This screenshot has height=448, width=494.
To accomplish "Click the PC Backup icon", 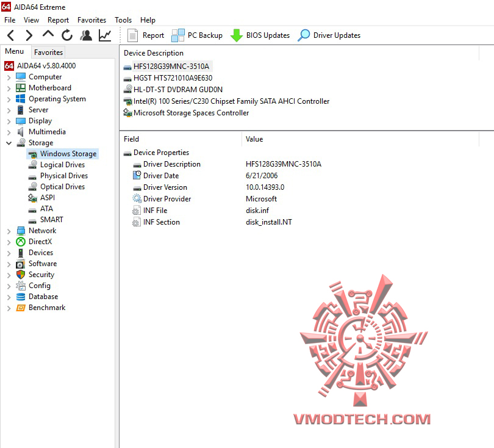I will 177,35.
